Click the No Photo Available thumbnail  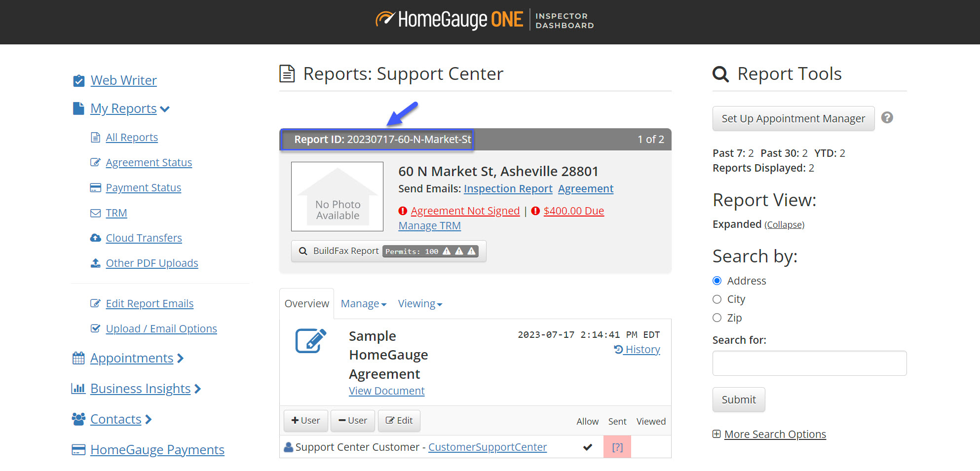pos(337,196)
